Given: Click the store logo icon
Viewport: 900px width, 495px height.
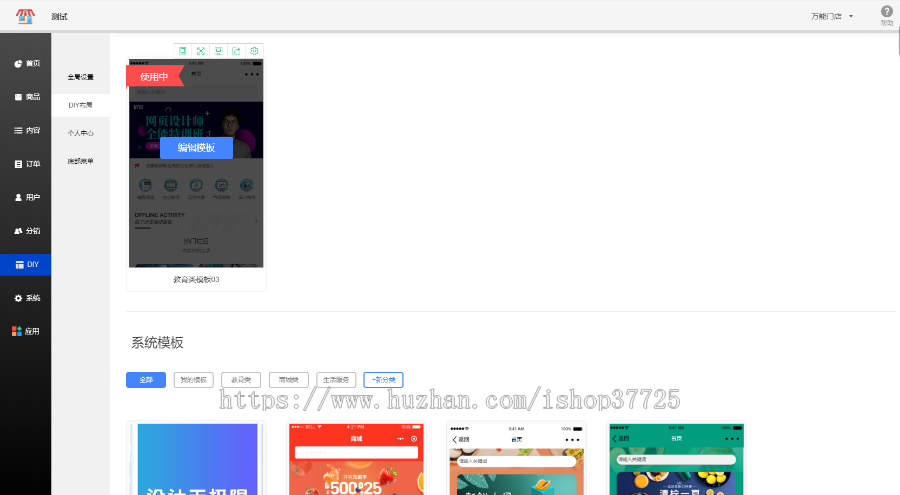Looking at the screenshot, I should point(25,16).
